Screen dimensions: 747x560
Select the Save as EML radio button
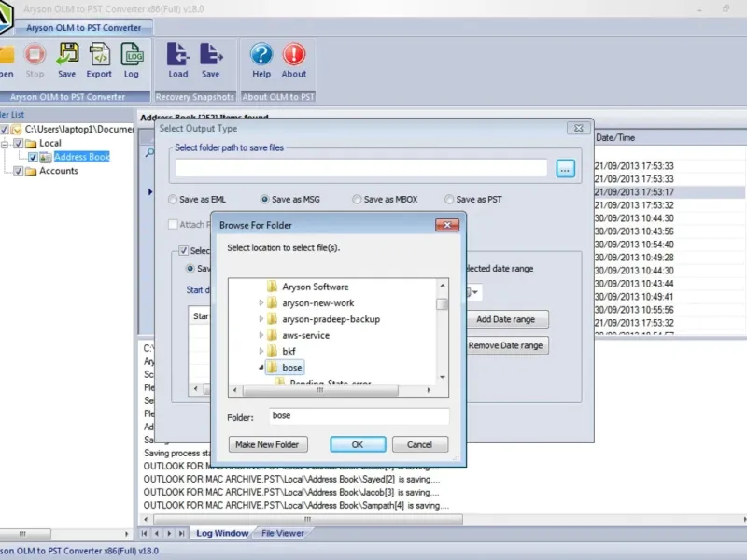[x=173, y=200]
